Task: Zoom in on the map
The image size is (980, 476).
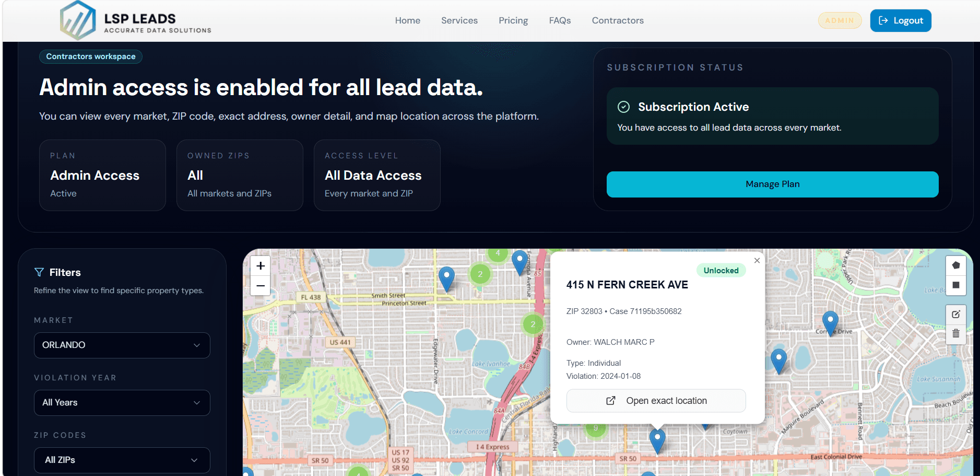Action: 261,266
